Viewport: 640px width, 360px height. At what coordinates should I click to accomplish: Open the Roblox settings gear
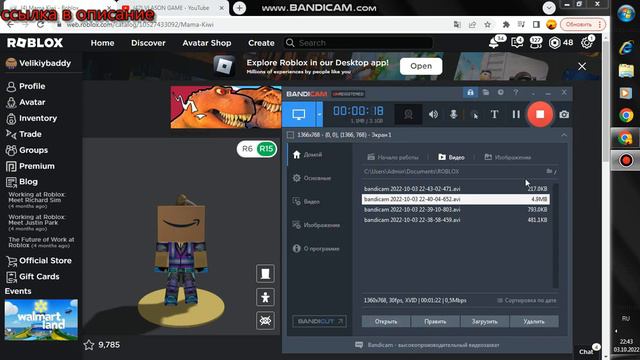coord(587,42)
